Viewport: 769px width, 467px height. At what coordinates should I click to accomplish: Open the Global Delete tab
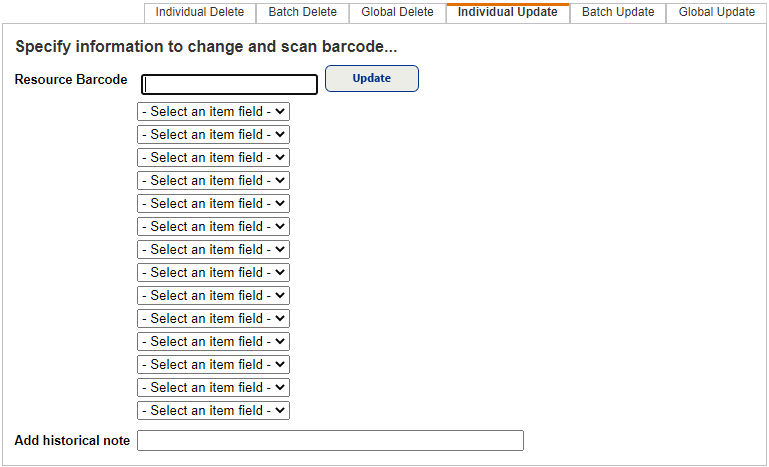(x=397, y=12)
